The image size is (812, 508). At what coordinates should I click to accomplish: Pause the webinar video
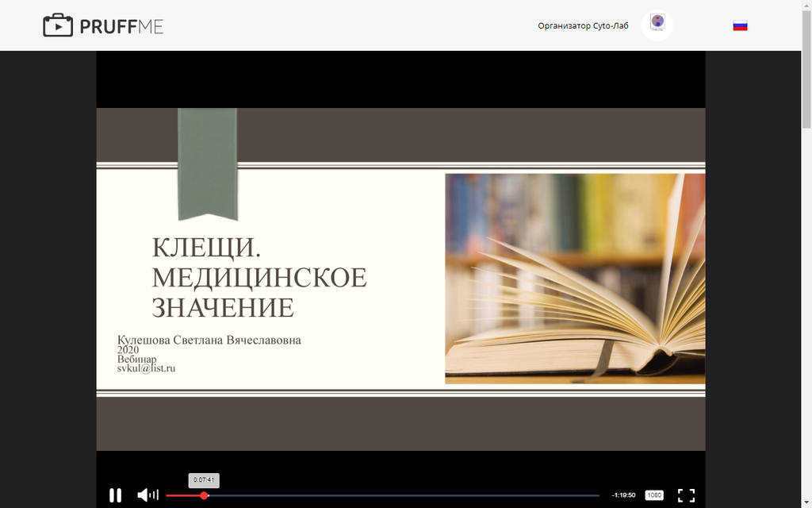pyautogui.click(x=115, y=495)
